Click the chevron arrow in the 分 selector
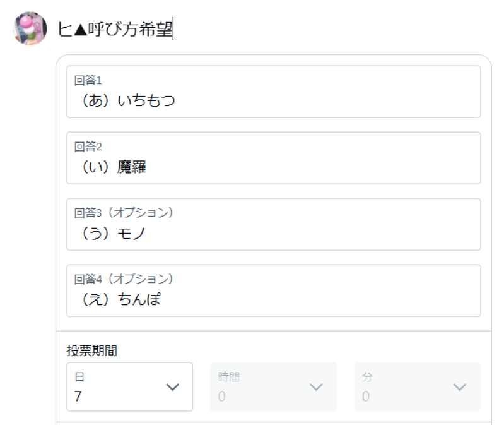Screen dimensions: 504x425 pos(460,387)
